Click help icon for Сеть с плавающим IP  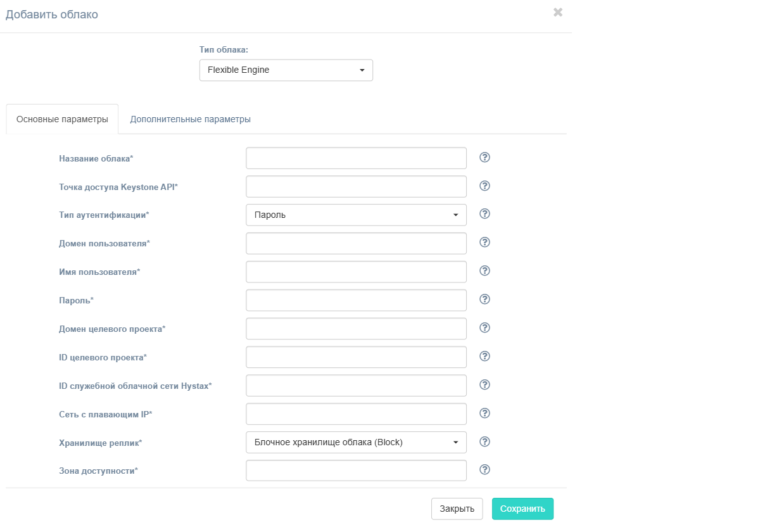[485, 413]
